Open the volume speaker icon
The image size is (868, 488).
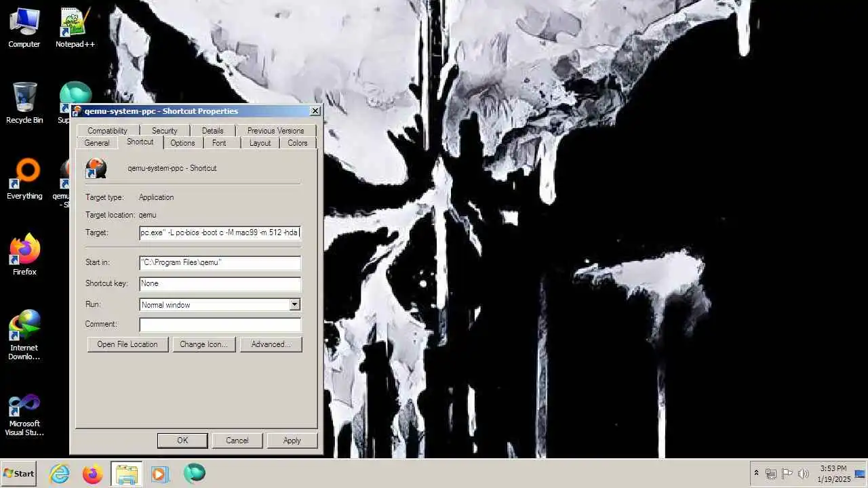[x=804, y=474]
